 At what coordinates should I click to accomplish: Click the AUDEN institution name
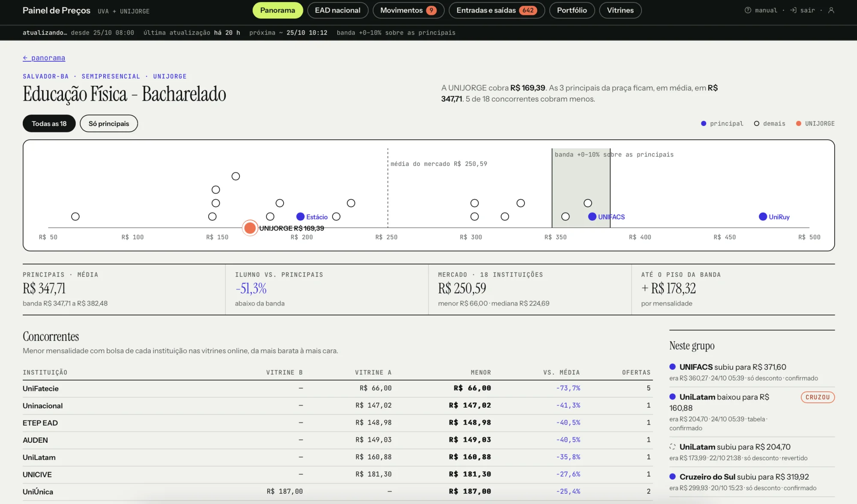35,440
